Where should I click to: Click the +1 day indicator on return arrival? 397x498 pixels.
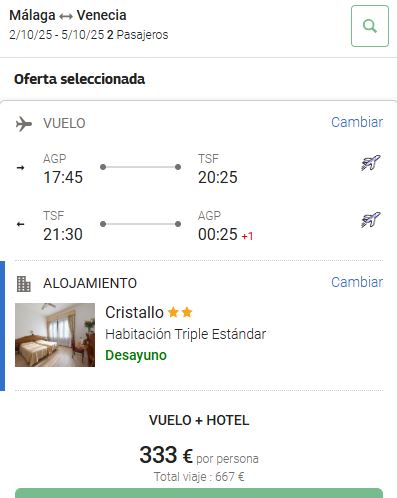point(247,236)
